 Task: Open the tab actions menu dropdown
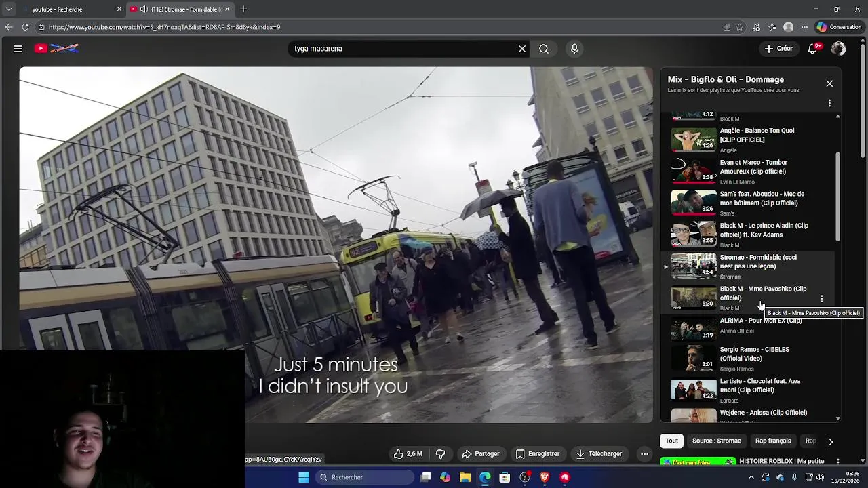click(x=9, y=9)
